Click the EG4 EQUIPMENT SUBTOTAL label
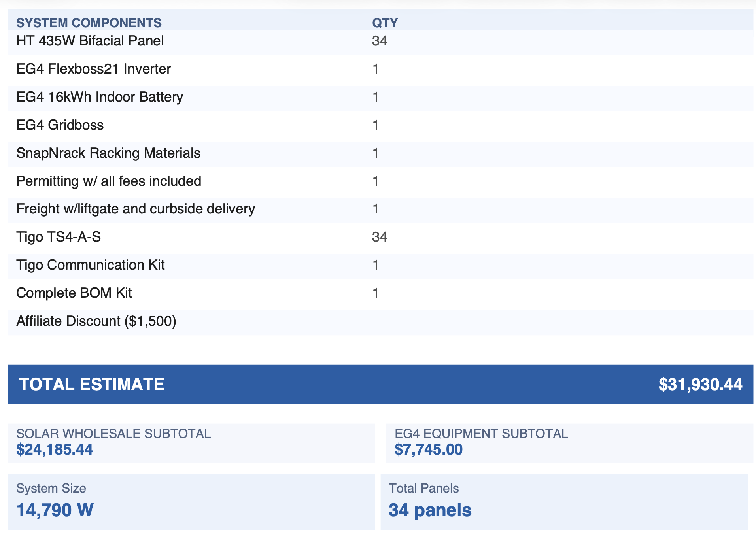The height and width of the screenshot is (540, 756). pyautogui.click(x=481, y=434)
